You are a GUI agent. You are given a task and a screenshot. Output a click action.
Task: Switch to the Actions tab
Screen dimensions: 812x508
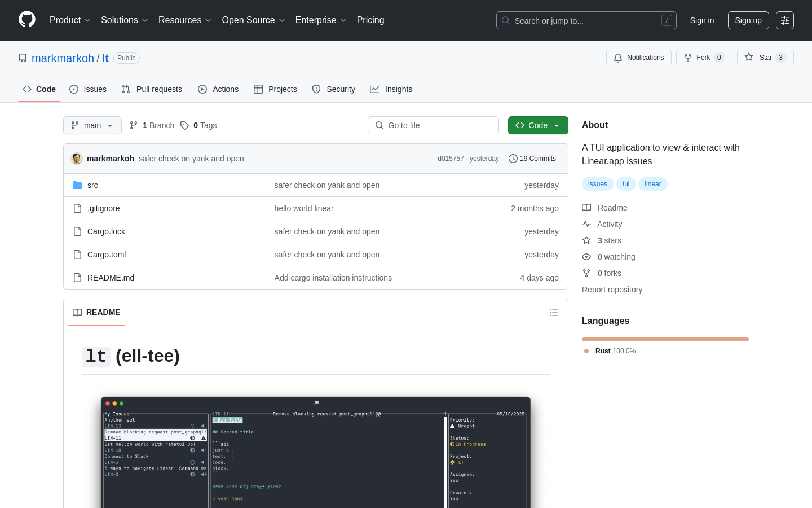pos(218,89)
